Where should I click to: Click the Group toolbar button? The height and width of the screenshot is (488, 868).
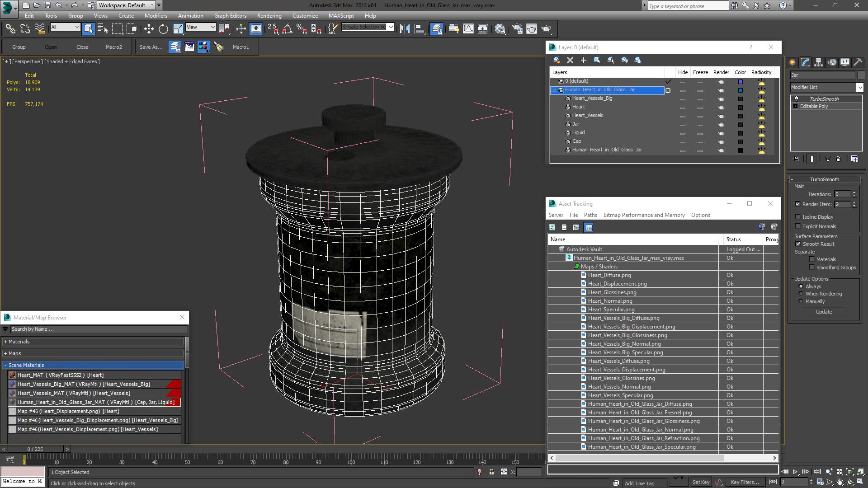point(19,47)
